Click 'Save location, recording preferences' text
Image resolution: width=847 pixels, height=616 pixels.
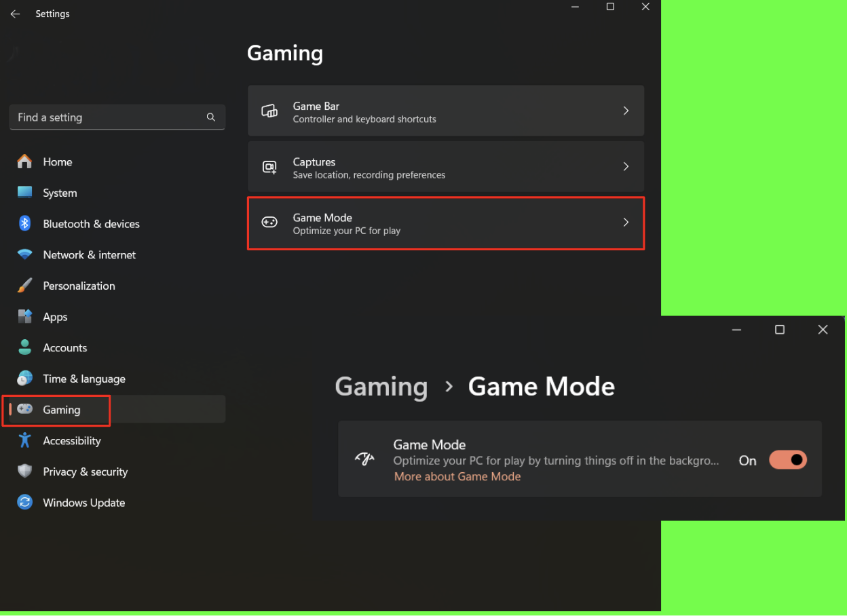point(369,175)
